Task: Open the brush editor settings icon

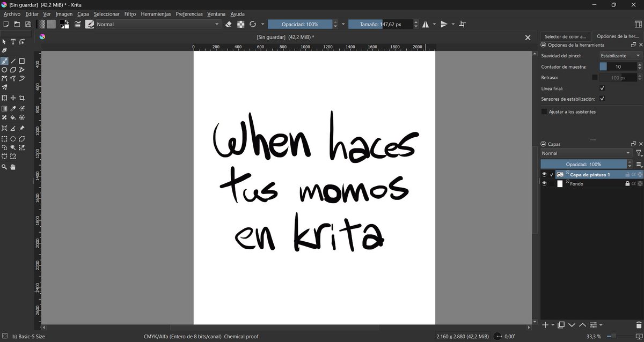Action: coord(78,24)
